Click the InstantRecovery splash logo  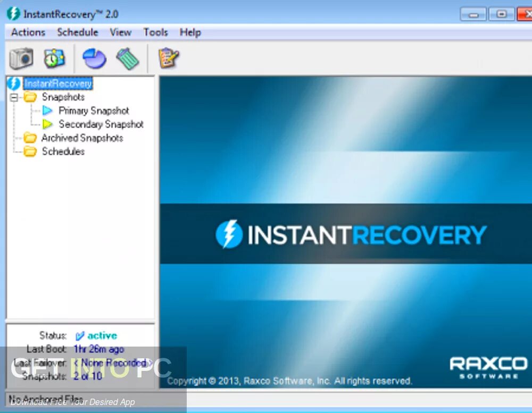pyautogui.click(x=351, y=234)
